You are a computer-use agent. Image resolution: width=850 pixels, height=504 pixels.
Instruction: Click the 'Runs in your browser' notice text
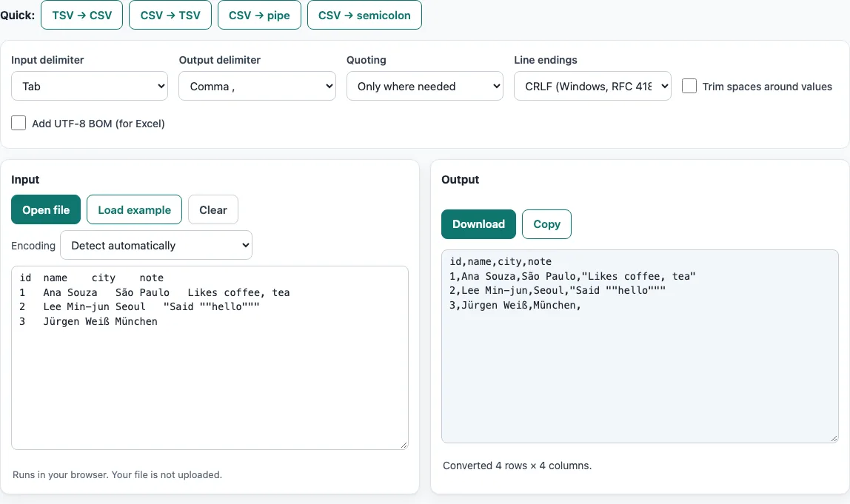pos(117,474)
